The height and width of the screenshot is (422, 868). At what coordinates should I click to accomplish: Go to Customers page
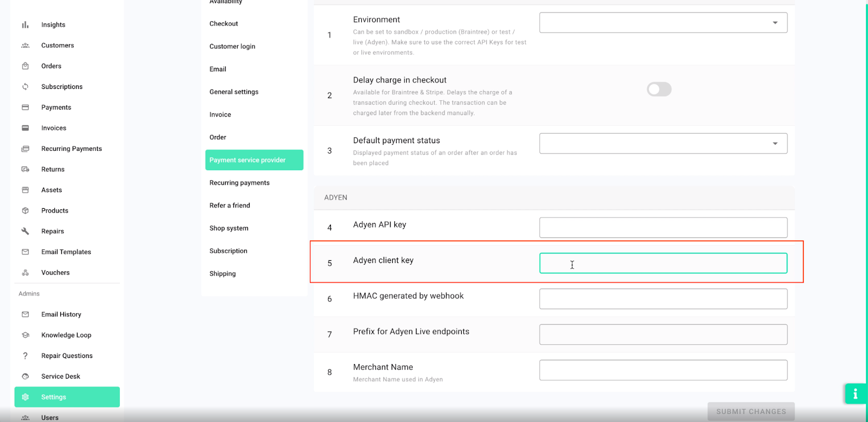point(58,46)
